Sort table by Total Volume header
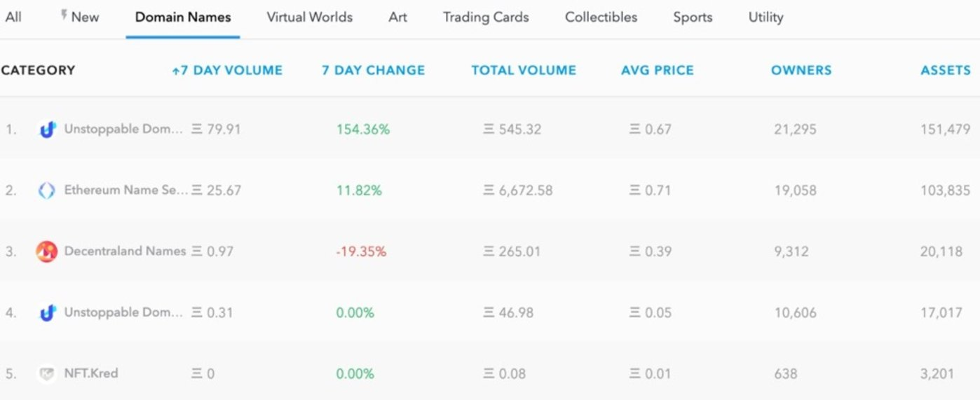The height and width of the screenshot is (400, 980). [524, 70]
